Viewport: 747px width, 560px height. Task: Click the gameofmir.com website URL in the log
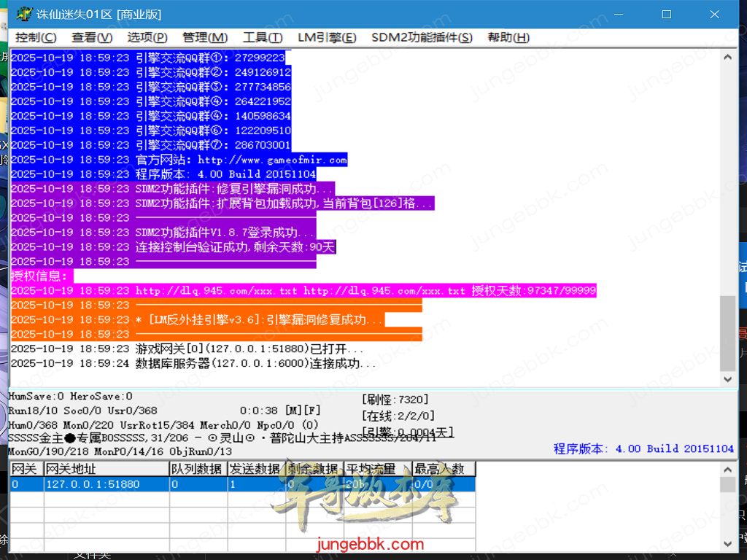(x=272, y=160)
